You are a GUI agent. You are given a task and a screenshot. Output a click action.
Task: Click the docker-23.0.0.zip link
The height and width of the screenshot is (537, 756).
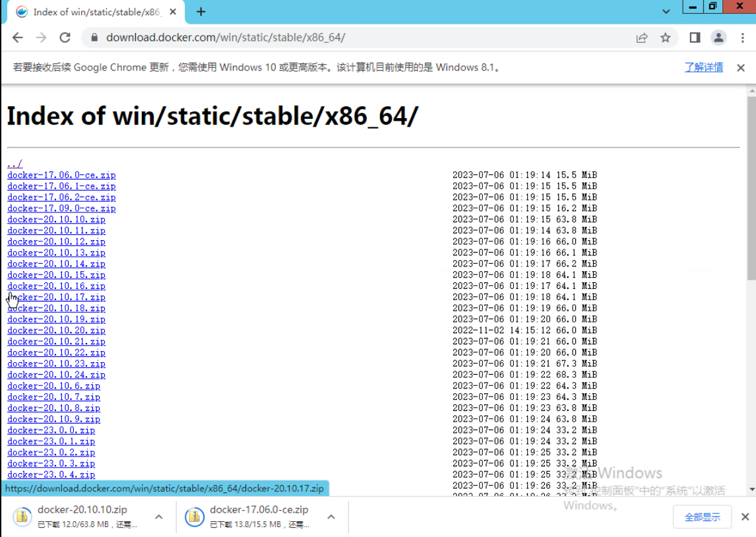[51, 430]
